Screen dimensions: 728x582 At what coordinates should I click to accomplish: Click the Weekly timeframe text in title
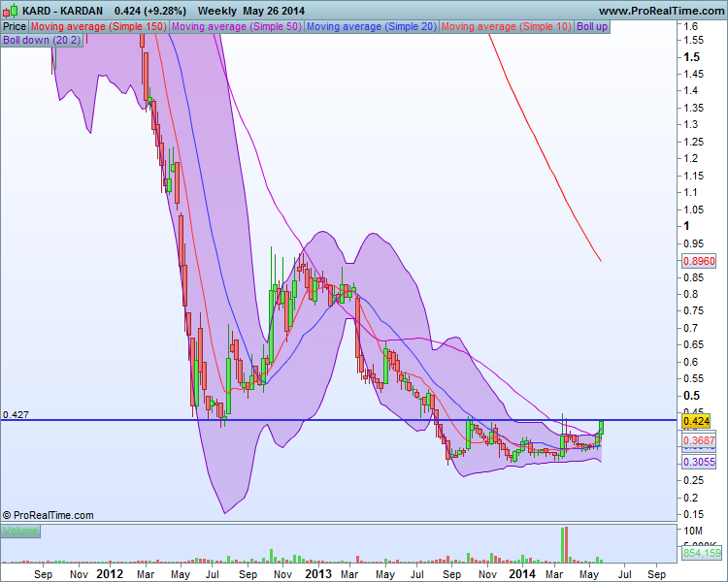(216, 11)
